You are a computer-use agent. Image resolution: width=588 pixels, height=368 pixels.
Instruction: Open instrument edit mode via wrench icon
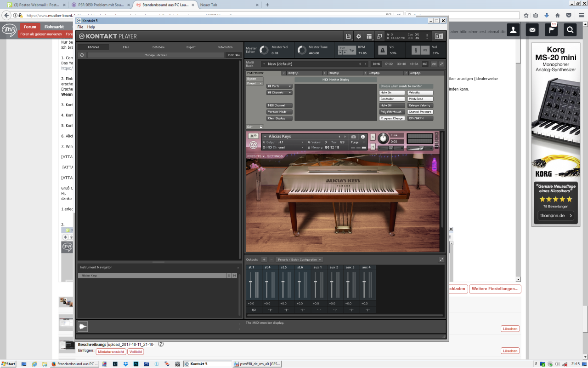click(x=253, y=136)
